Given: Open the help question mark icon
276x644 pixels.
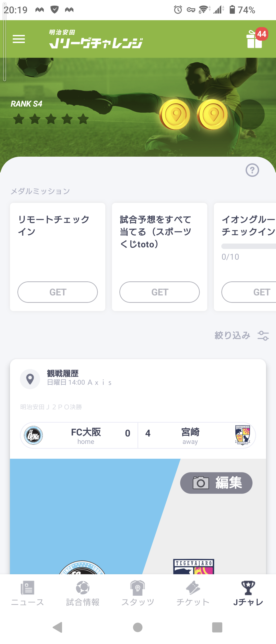Looking at the screenshot, I should click(x=252, y=170).
